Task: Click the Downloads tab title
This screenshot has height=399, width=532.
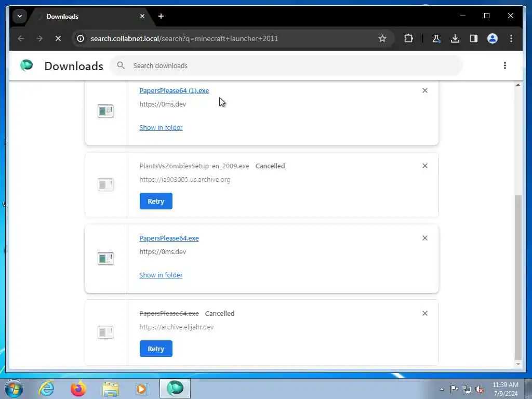Action: [62, 16]
